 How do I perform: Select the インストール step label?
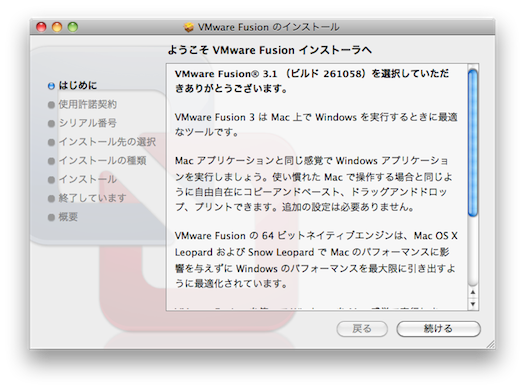[x=88, y=179]
